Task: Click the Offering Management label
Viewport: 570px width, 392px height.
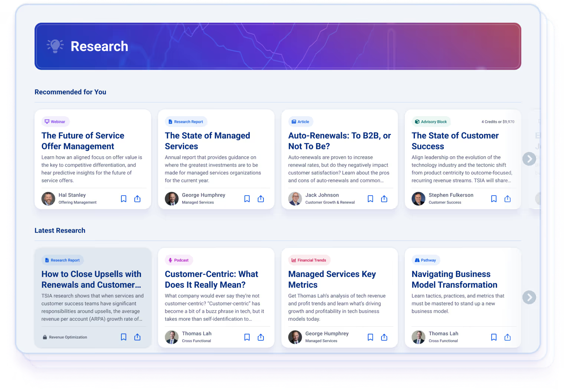Action: click(x=78, y=203)
